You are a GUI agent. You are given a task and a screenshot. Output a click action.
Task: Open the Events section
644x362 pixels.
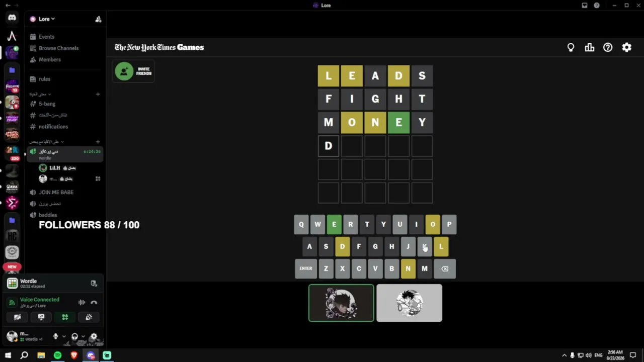point(65,37)
